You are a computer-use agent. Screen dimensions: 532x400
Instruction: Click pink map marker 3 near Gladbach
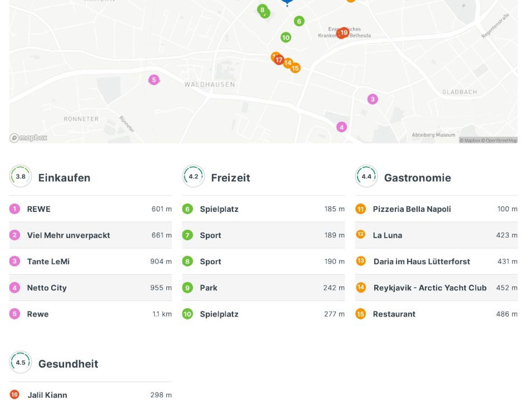(x=373, y=99)
